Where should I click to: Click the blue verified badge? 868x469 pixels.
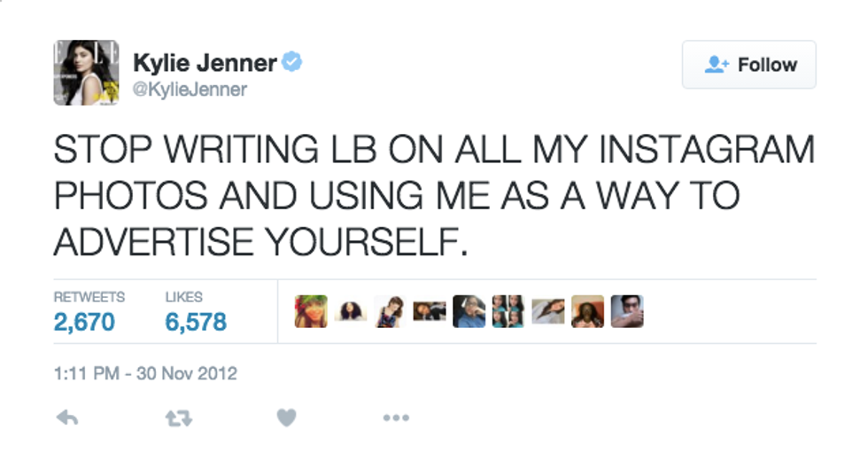pos(292,63)
